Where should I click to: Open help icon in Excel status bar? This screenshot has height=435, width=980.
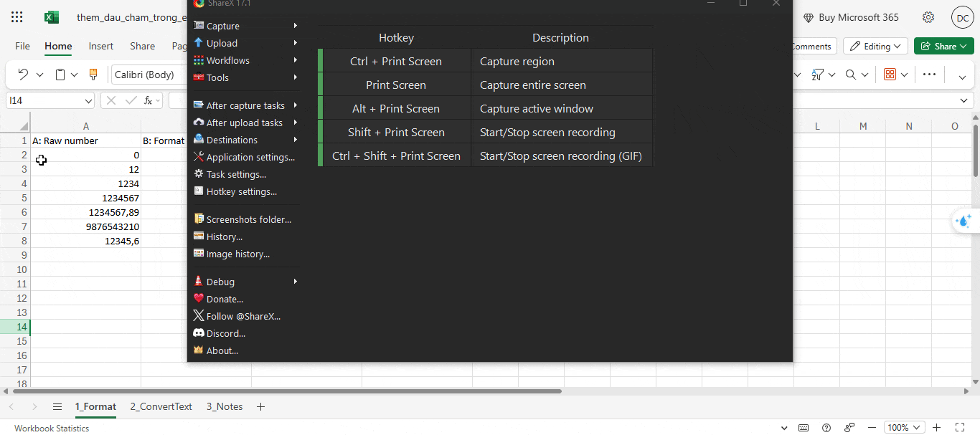pos(826,428)
